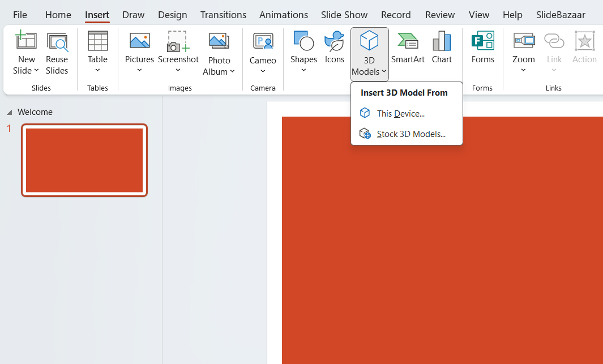Insert an Action
This screenshot has width=603, height=364.
click(584, 48)
